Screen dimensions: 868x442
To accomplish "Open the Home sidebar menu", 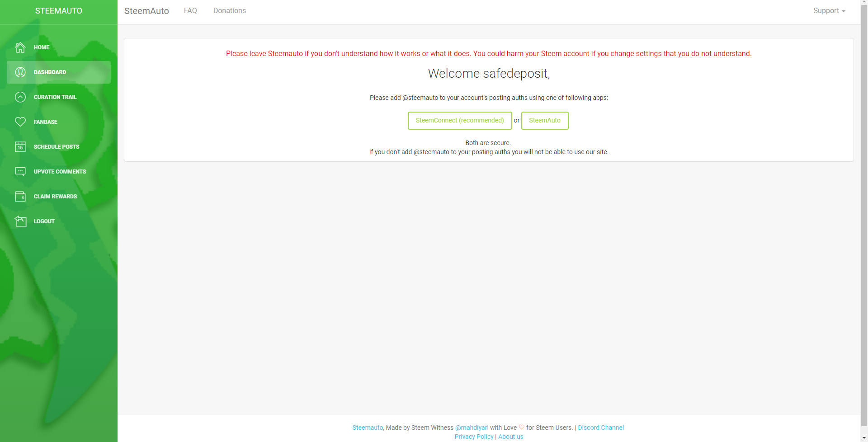I will coord(59,47).
